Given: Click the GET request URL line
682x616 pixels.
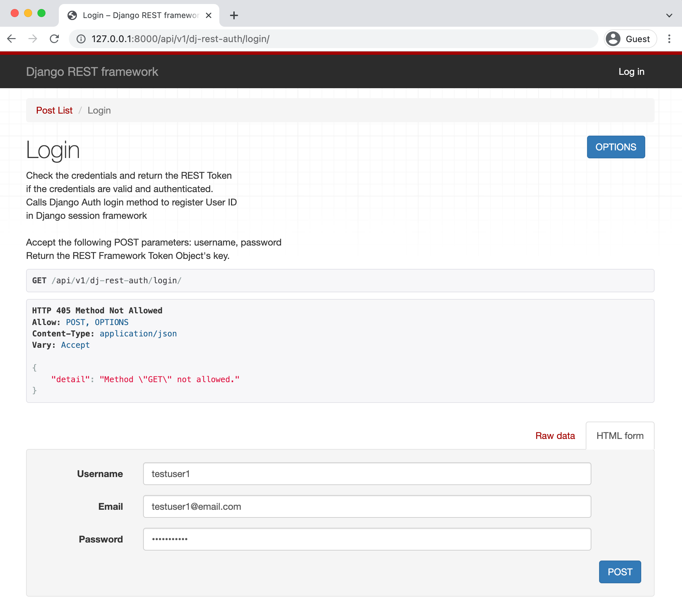Looking at the screenshot, I should [x=107, y=281].
